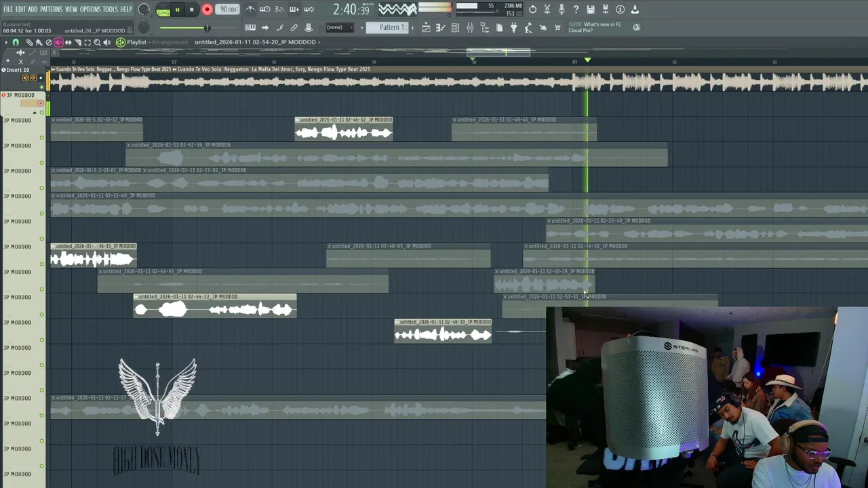868x488 pixels.
Task: Click the master volume knob
Action: (144, 9)
